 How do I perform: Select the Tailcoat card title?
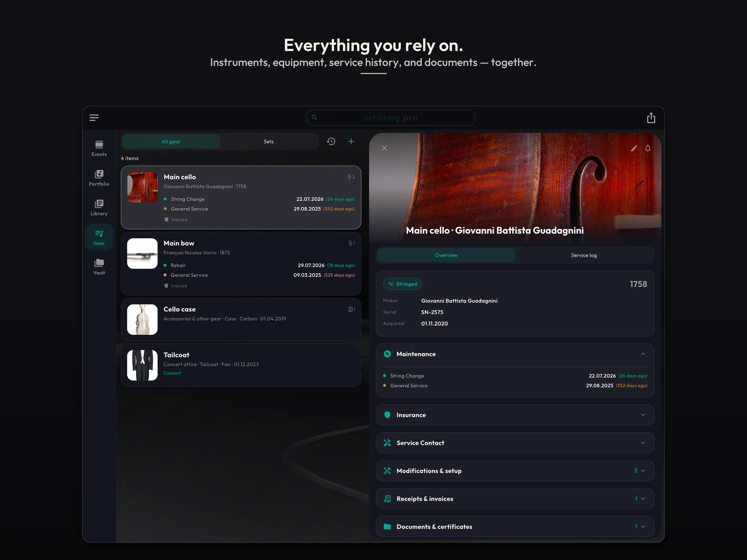click(176, 355)
